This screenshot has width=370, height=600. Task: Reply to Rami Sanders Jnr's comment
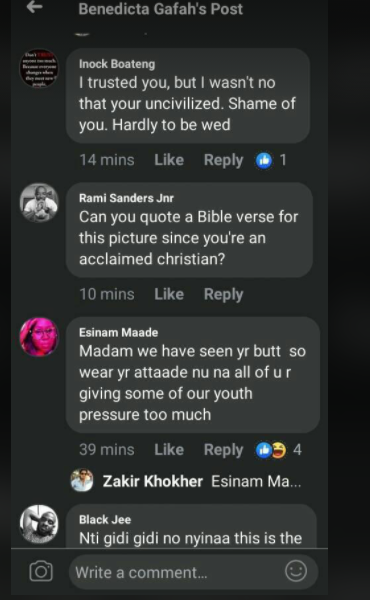pyautogui.click(x=223, y=295)
